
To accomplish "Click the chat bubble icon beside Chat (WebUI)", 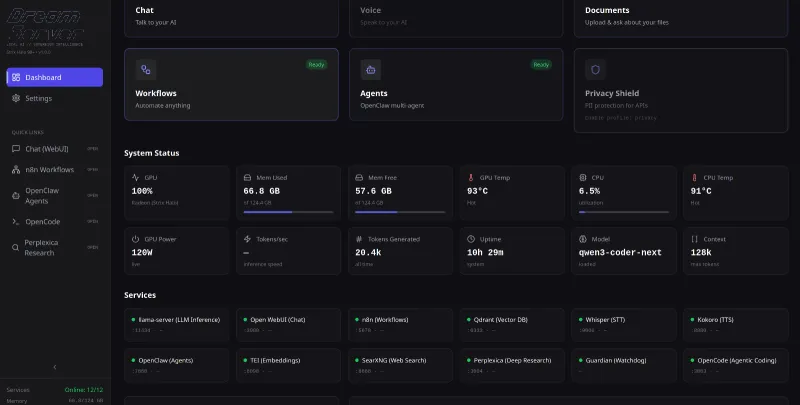I will pyautogui.click(x=16, y=149).
